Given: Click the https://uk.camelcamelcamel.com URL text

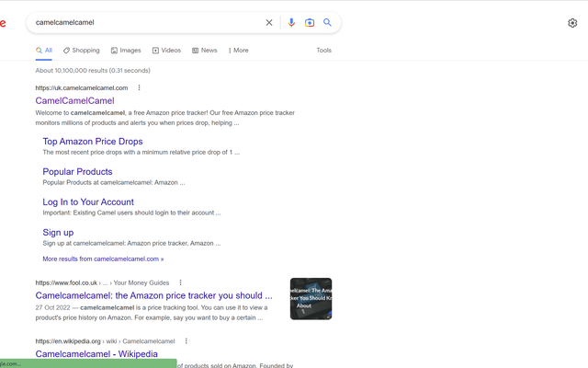Looking at the screenshot, I should 82,88.
